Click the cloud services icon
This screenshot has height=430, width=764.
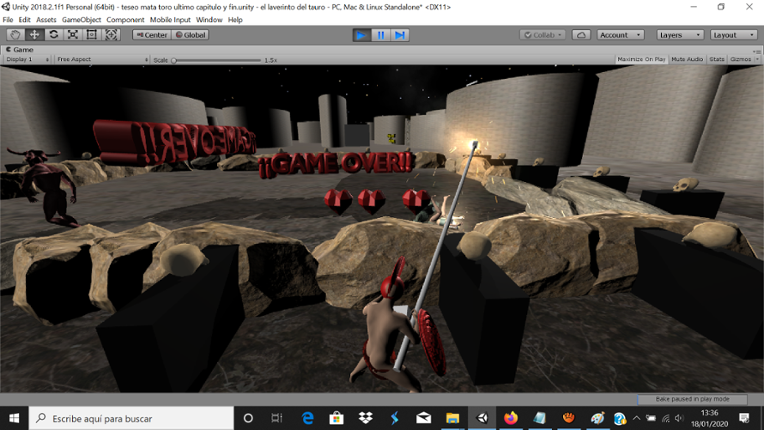pyautogui.click(x=581, y=35)
